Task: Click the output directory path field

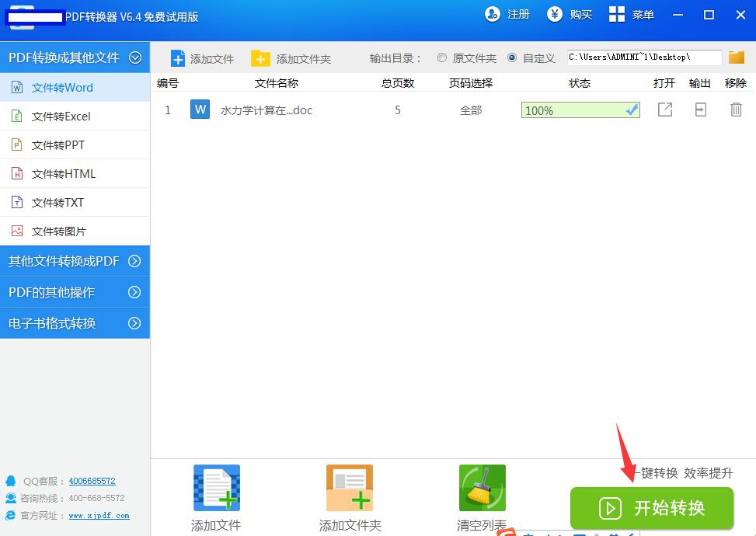Action: (644, 57)
